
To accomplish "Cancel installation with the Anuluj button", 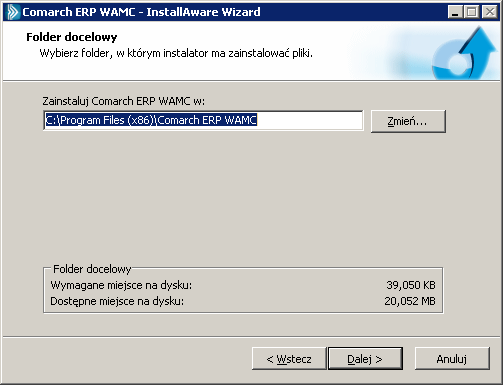I will [452, 359].
